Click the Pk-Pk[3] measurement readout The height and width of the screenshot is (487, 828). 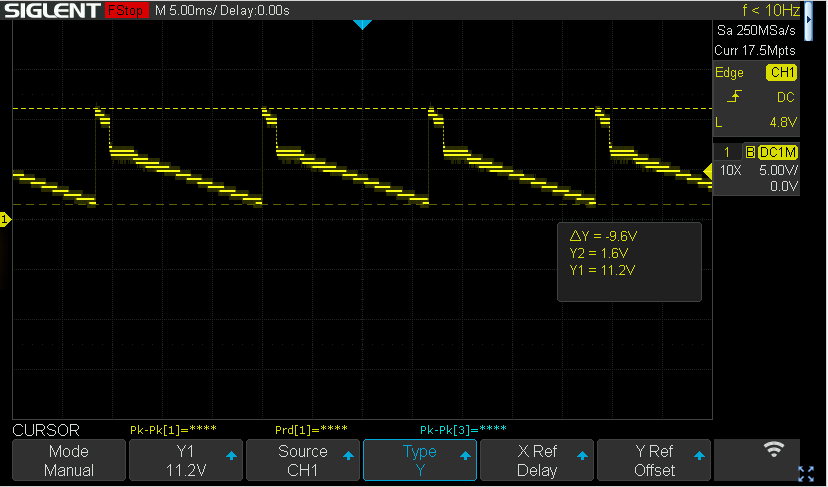pos(463,429)
